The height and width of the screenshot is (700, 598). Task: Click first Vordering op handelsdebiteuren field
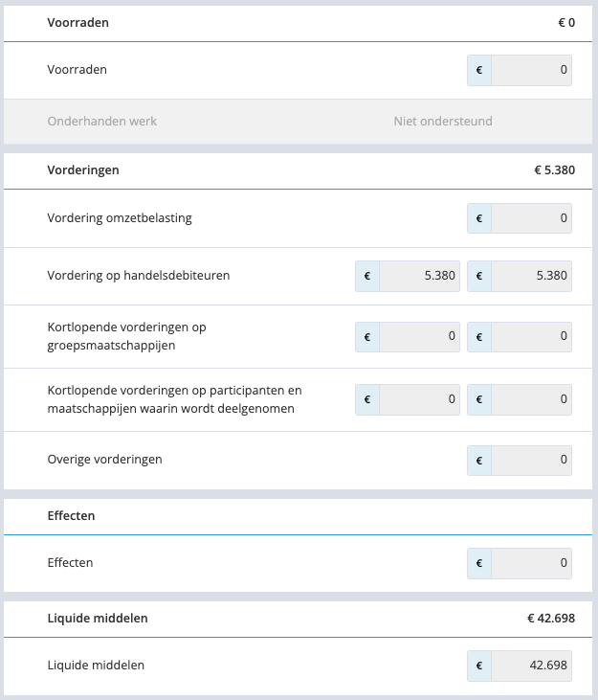[419, 276]
